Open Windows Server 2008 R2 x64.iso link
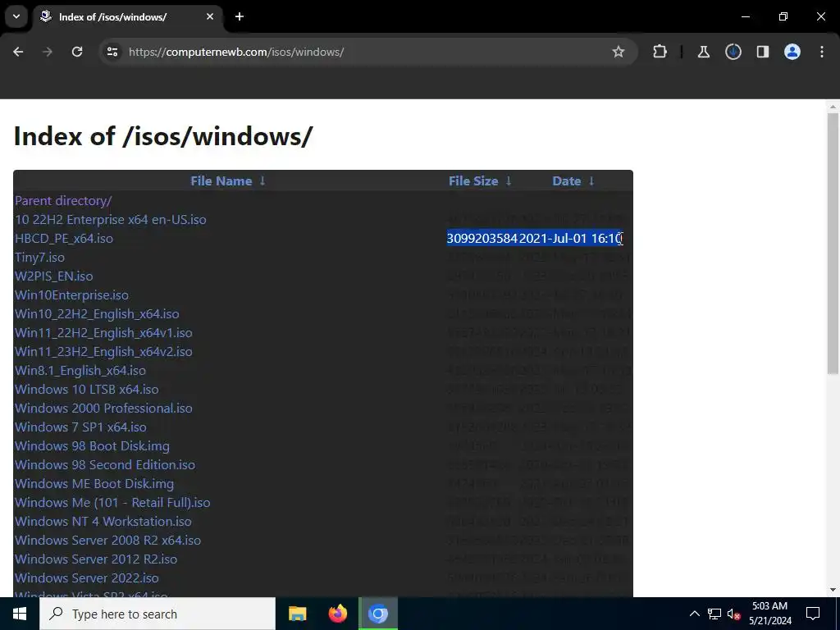The height and width of the screenshot is (630, 840). tap(107, 540)
